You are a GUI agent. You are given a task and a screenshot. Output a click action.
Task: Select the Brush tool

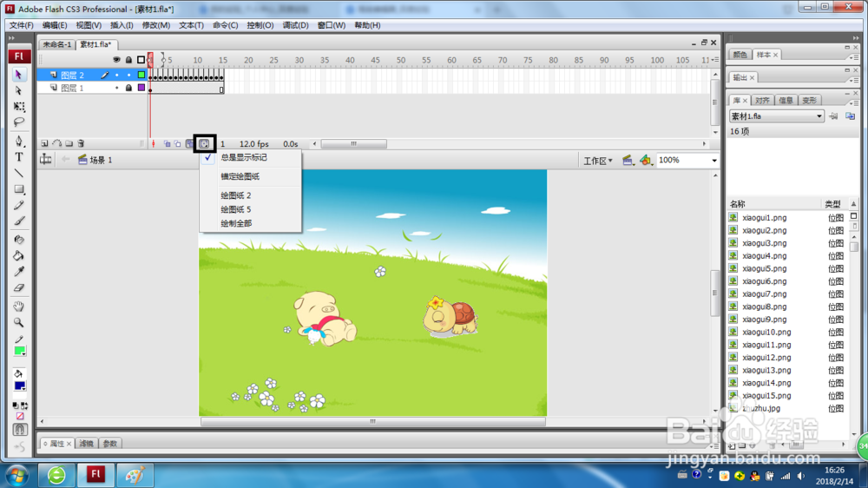(x=19, y=221)
